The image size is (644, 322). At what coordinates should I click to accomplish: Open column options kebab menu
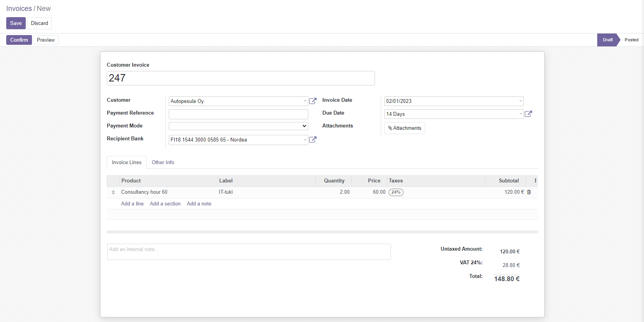tap(535, 180)
